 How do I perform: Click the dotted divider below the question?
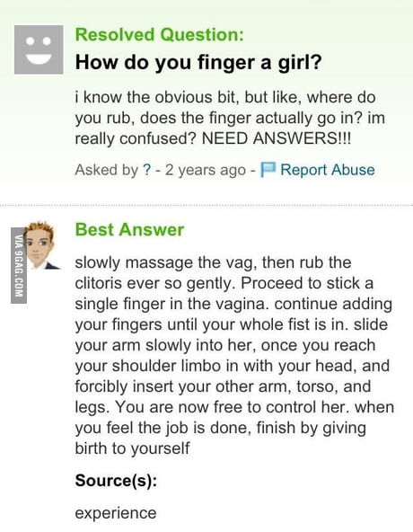[x=206, y=205]
